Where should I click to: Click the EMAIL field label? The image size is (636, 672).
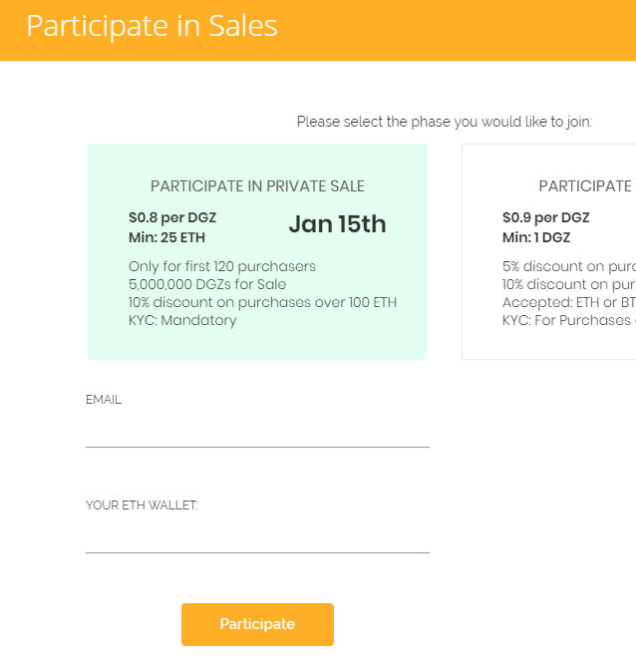click(104, 400)
